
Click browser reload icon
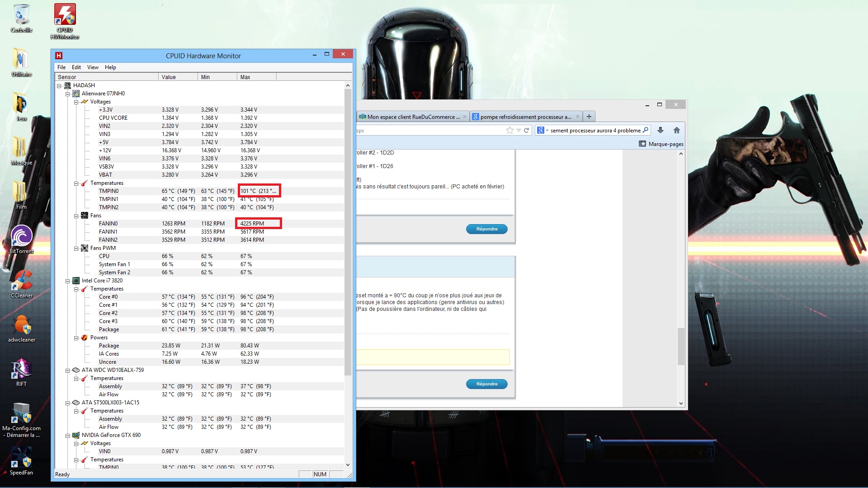click(526, 130)
